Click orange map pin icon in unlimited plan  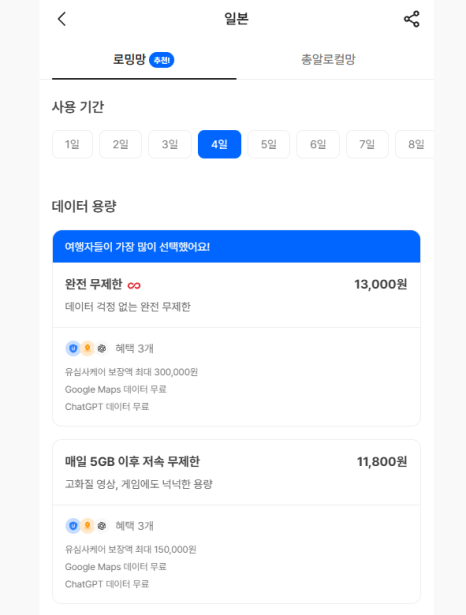click(87, 348)
